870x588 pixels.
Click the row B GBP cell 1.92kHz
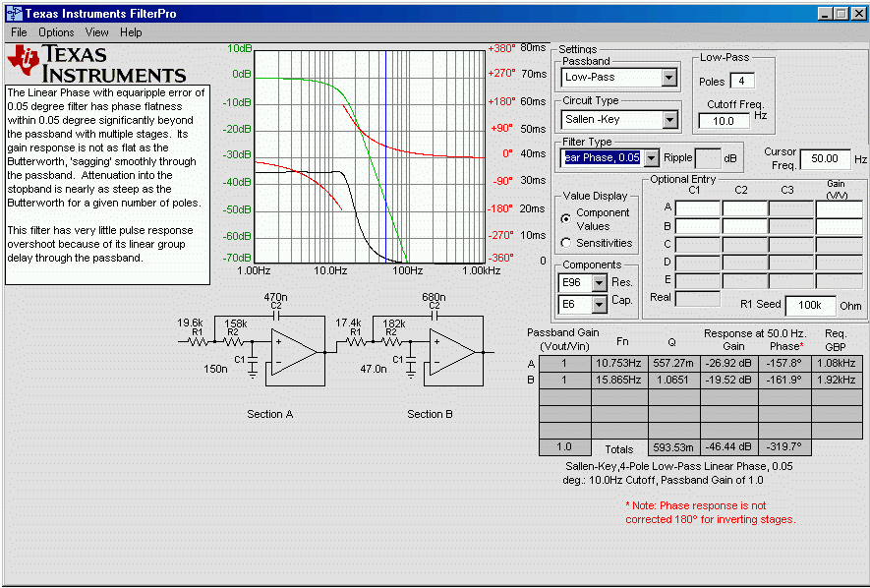pos(837,380)
